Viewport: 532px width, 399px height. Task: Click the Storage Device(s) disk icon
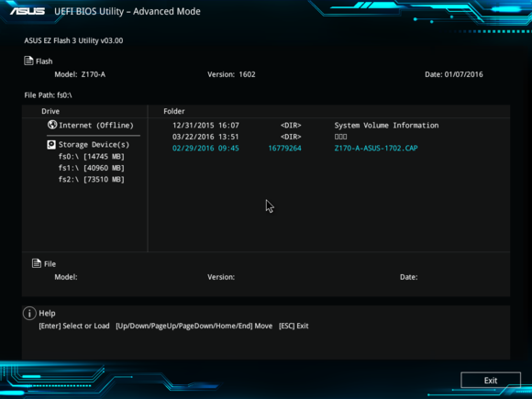[51, 145]
